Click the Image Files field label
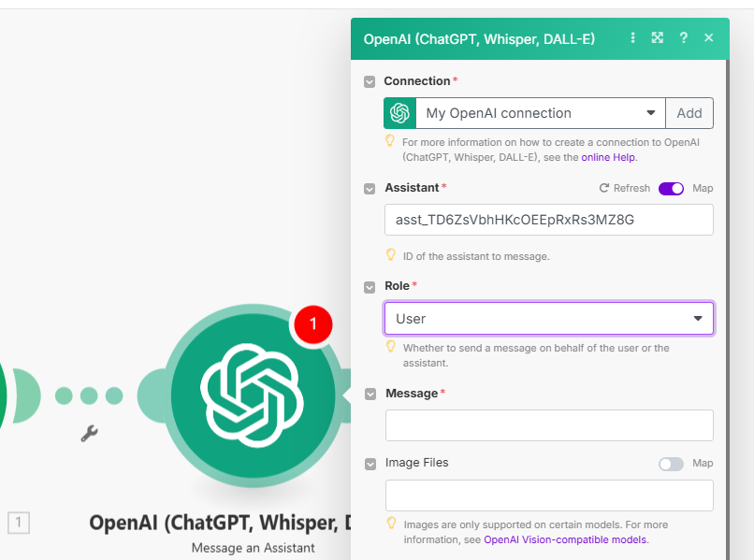The width and height of the screenshot is (754, 560). coord(417,463)
